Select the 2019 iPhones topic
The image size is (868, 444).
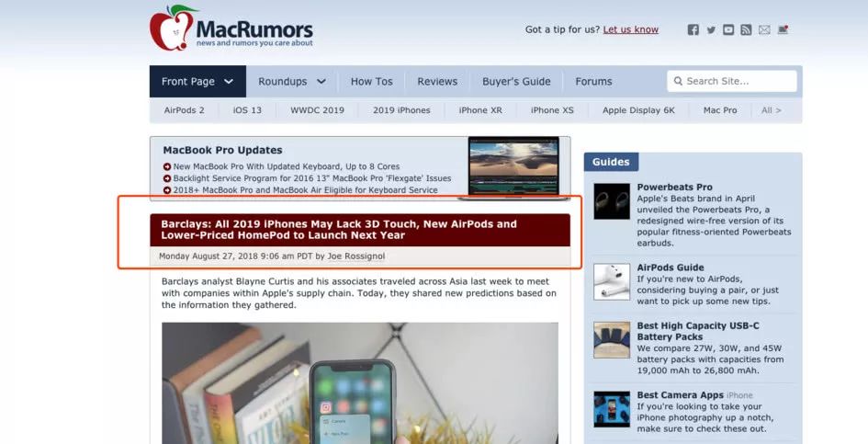401,110
